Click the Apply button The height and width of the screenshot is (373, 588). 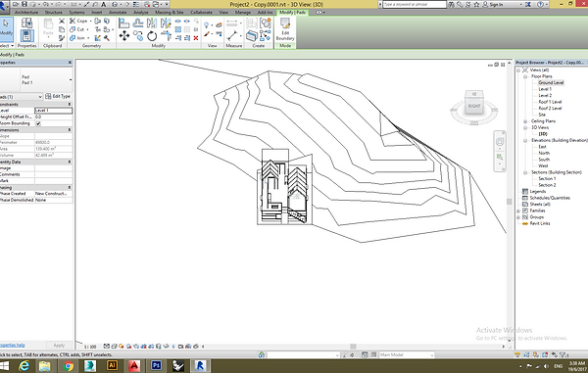(x=59, y=346)
